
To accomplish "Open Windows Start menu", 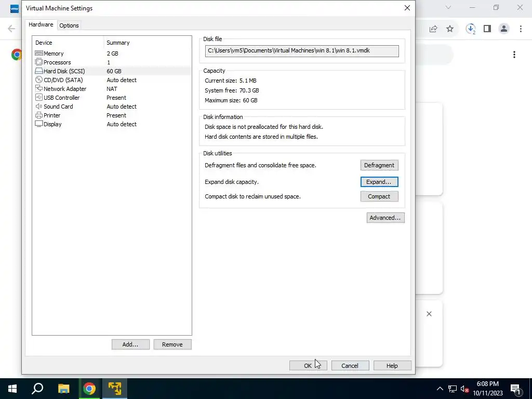I will point(12,389).
